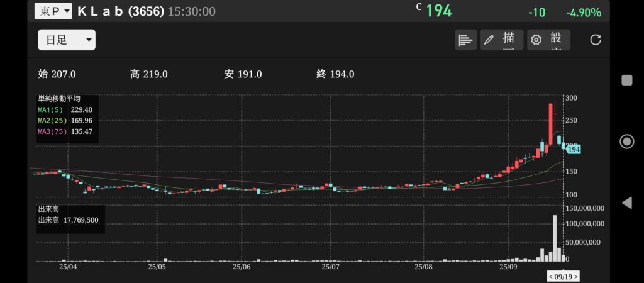Tap the 194 current price tag on axis

pos(573,150)
